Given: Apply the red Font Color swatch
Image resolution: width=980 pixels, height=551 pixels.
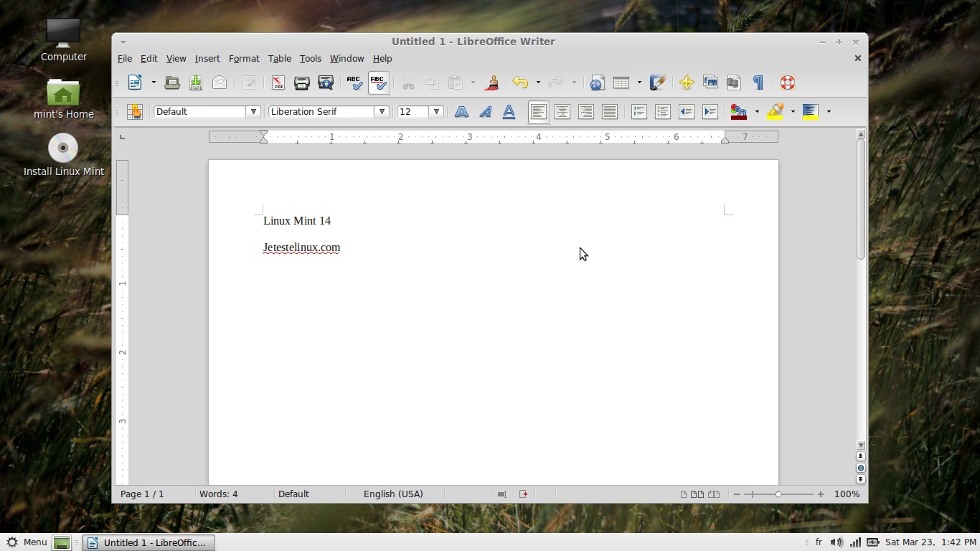Looking at the screenshot, I should pyautogui.click(x=739, y=111).
